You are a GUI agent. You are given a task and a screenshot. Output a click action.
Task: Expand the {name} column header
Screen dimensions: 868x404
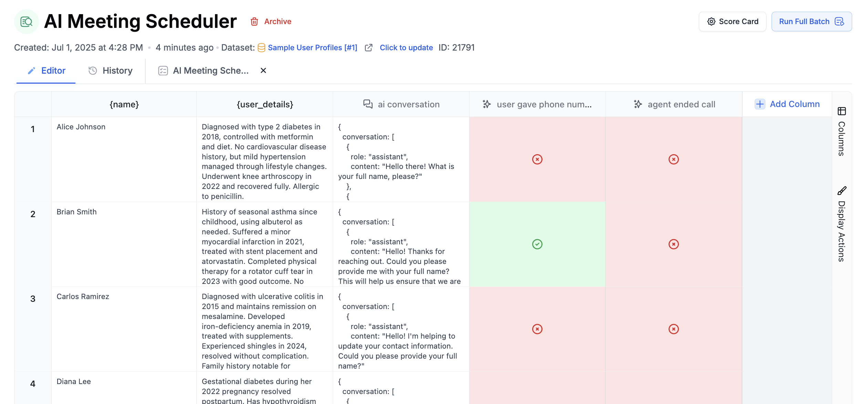point(124,104)
